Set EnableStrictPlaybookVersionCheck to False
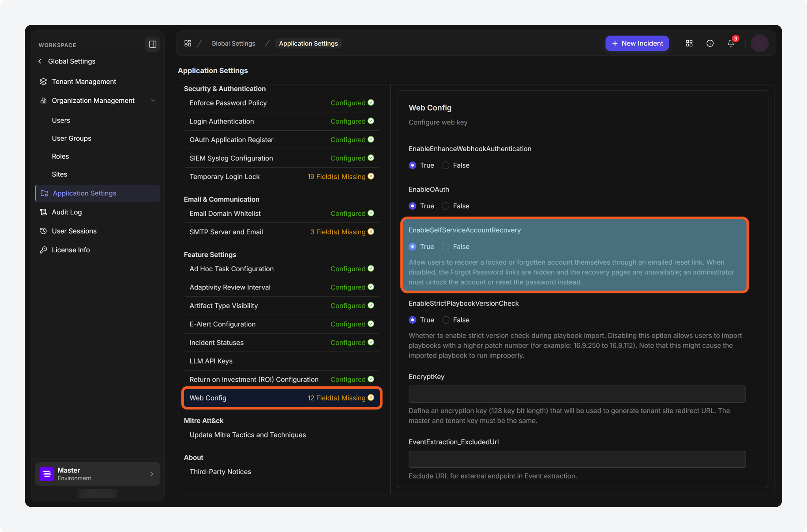Image resolution: width=807 pixels, height=532 pixels. (x=446, y=320)
